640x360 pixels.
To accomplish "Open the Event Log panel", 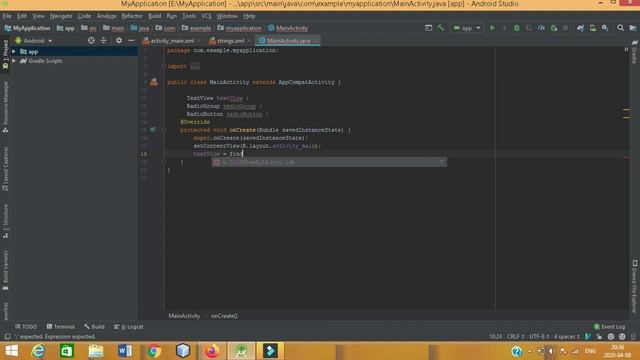I will coord(609,327).
